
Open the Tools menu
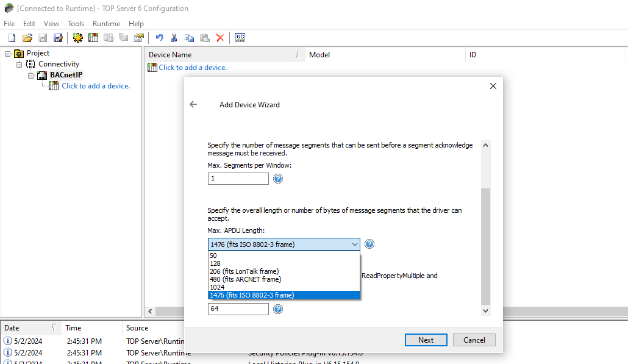[76, 23]
